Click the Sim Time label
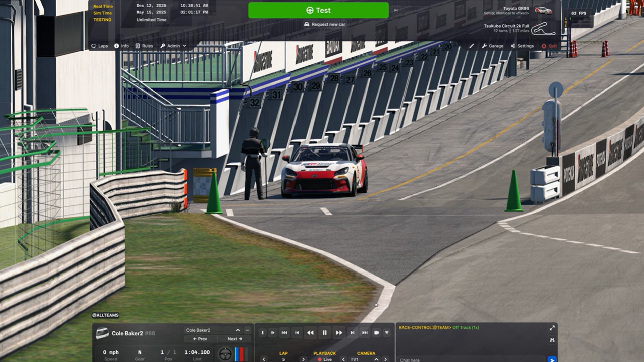Viewport: 644px width, 362px height. point(102,13)
